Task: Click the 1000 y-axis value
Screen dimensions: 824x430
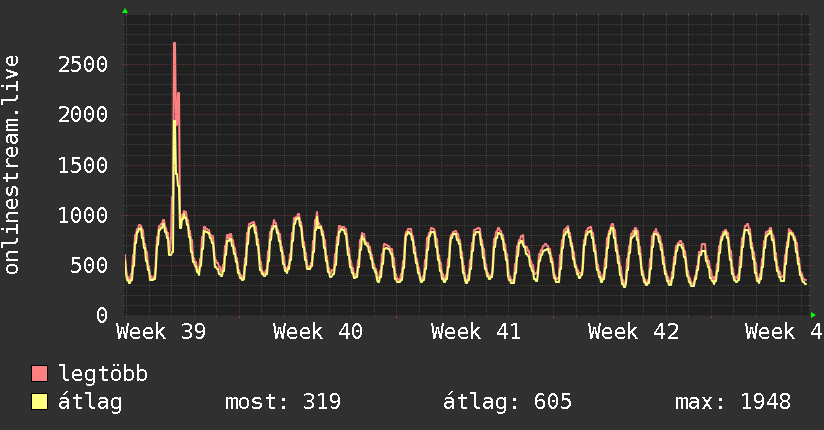Action: [83, 216]
